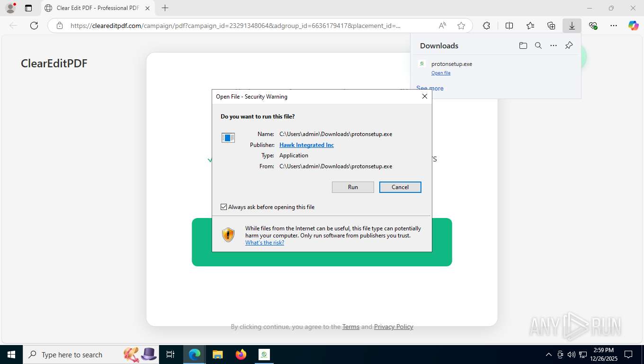Toggle Read aloud icon in address bar

pyautogui.click(x=442, y=26)
